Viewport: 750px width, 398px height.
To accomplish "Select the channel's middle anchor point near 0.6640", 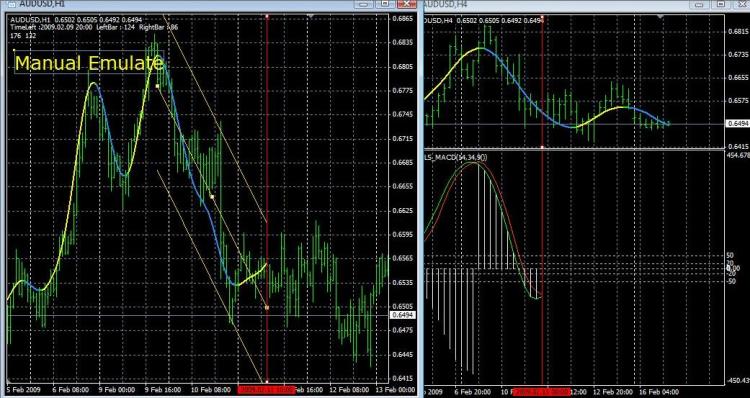I will [212, 197].
